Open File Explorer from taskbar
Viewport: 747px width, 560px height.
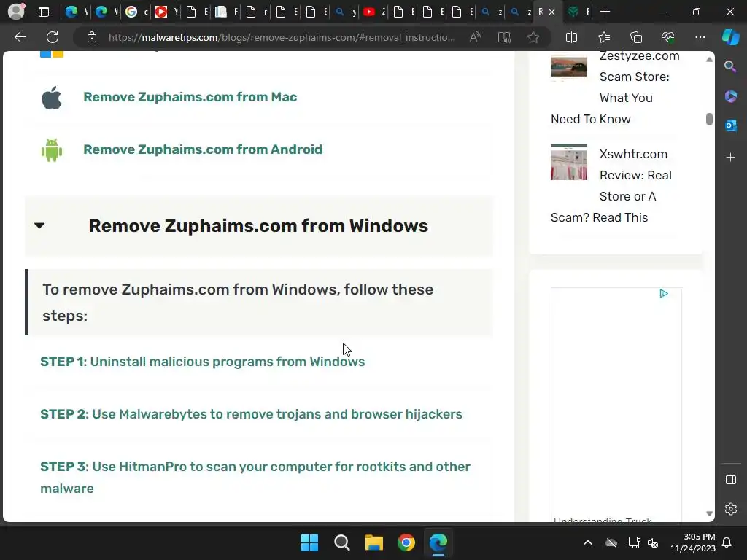[374, 542]
